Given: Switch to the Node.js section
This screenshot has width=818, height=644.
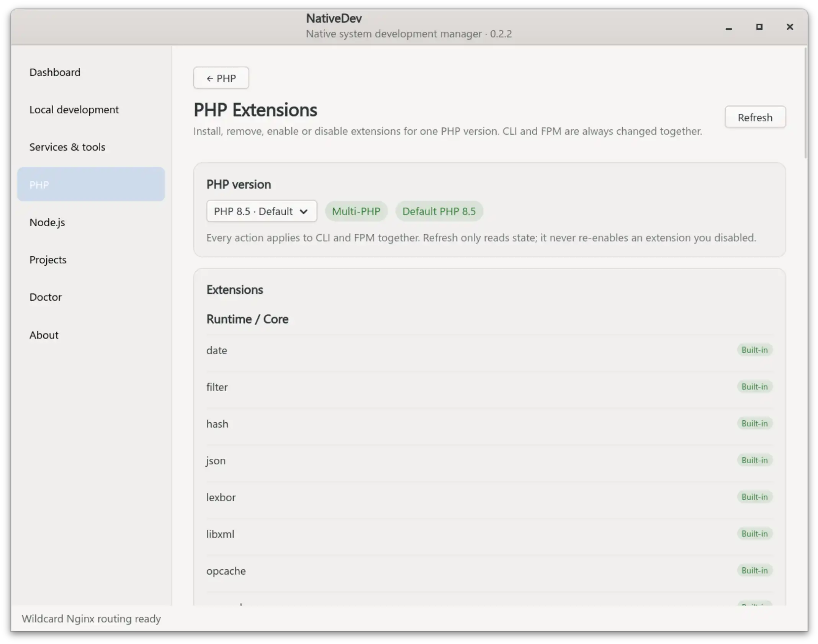Looking at the screenshot, I should click(91, 222).
